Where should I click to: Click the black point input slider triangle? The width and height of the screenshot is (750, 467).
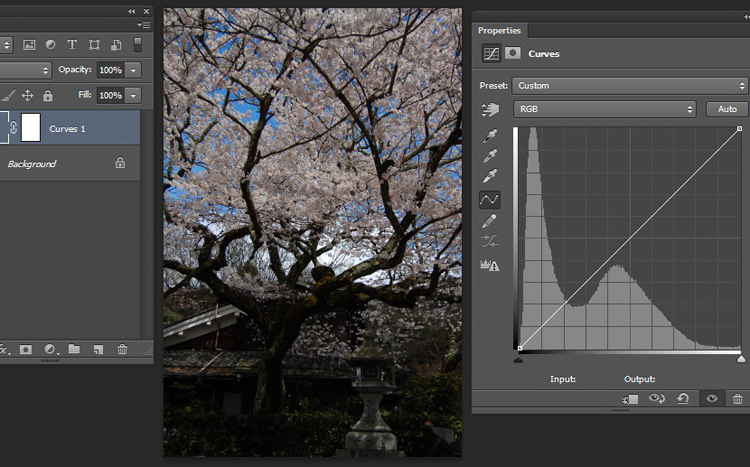(518, 359)
